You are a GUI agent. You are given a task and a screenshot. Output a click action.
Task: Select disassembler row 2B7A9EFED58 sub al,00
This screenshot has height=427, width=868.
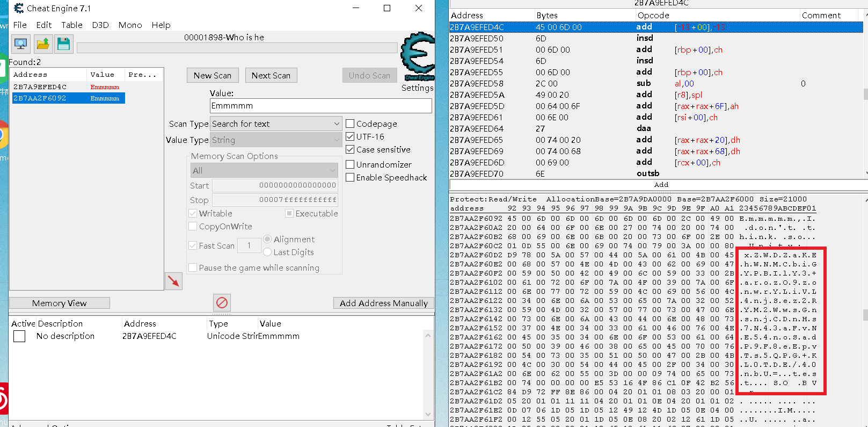[x=656, y=83]
